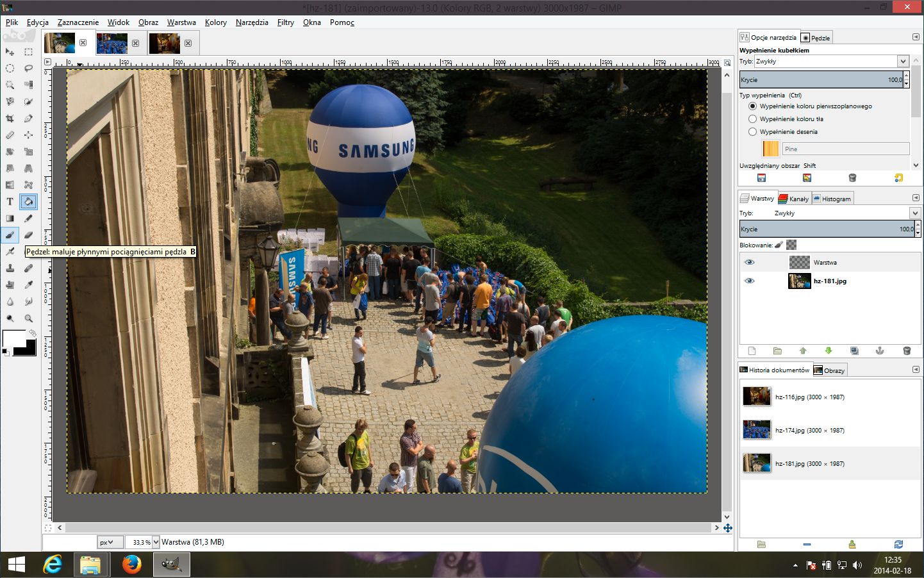This screenshot has height=578, width=924.
Task: Select the Crop tool
Action: [10, 119]
